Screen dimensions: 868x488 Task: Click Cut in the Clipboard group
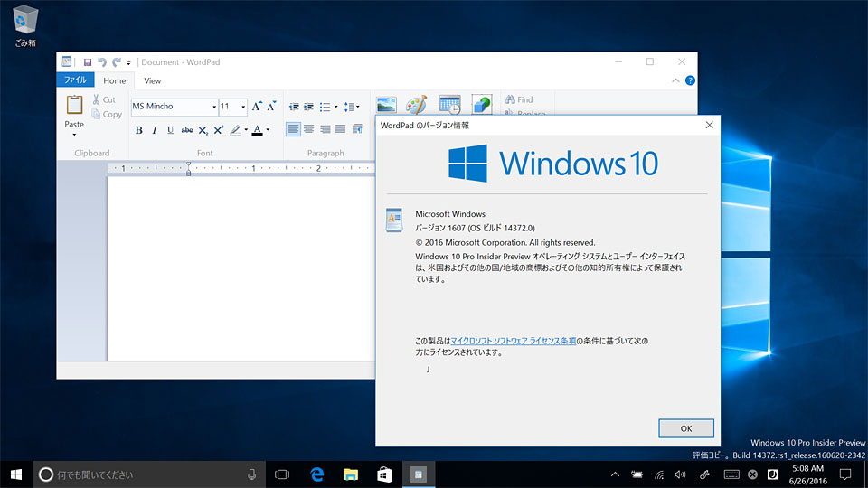[104, 99]
